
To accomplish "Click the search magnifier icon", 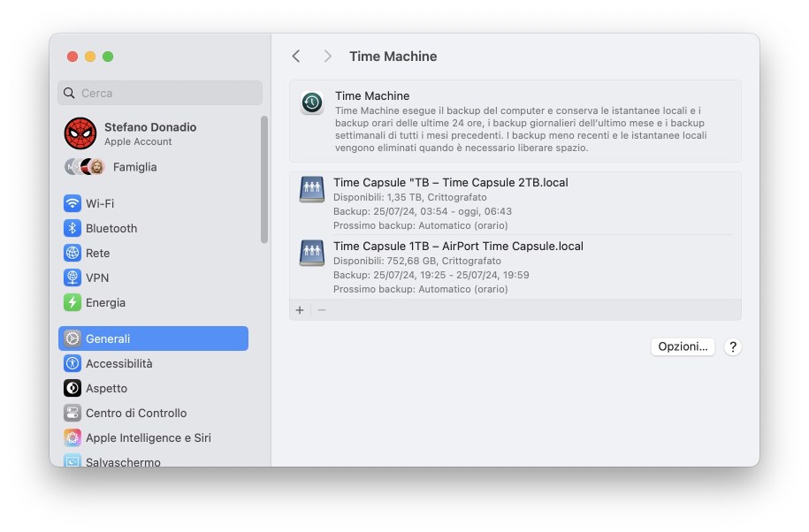I will [69, 93].
